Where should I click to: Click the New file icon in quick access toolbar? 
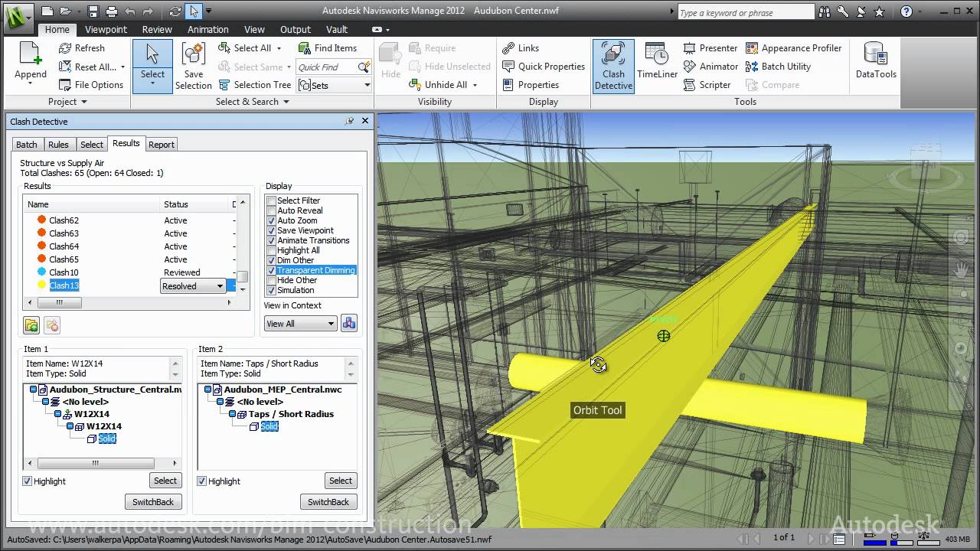pos(47,11)
